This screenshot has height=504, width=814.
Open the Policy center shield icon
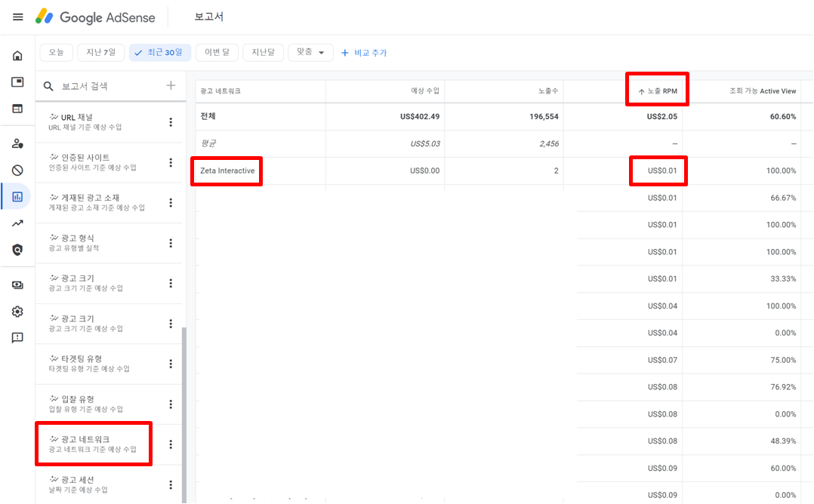[17, 247]
